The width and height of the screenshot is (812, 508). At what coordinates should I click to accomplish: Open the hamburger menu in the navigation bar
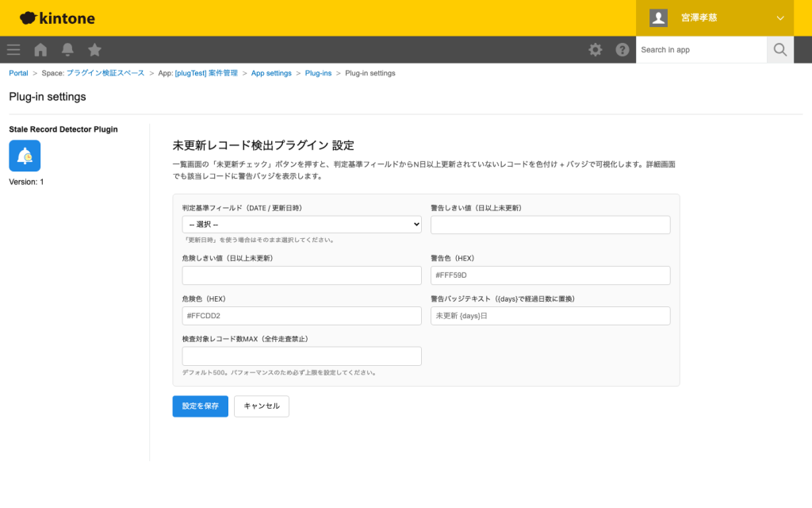[13, 49]
